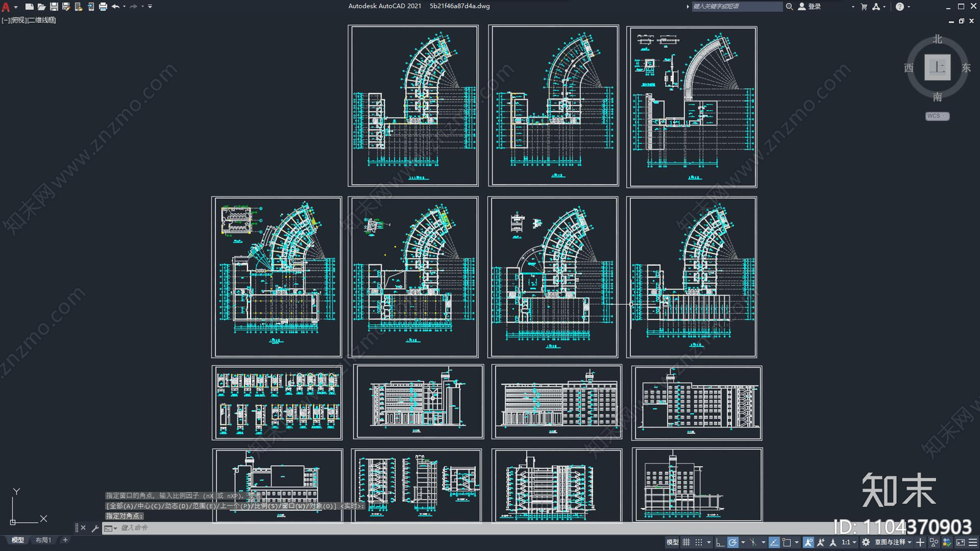Image resolution: width=980 pixels, height=551 pixels.
Task: Switch to the 布局1 layout tab
Action: [43, 540]
